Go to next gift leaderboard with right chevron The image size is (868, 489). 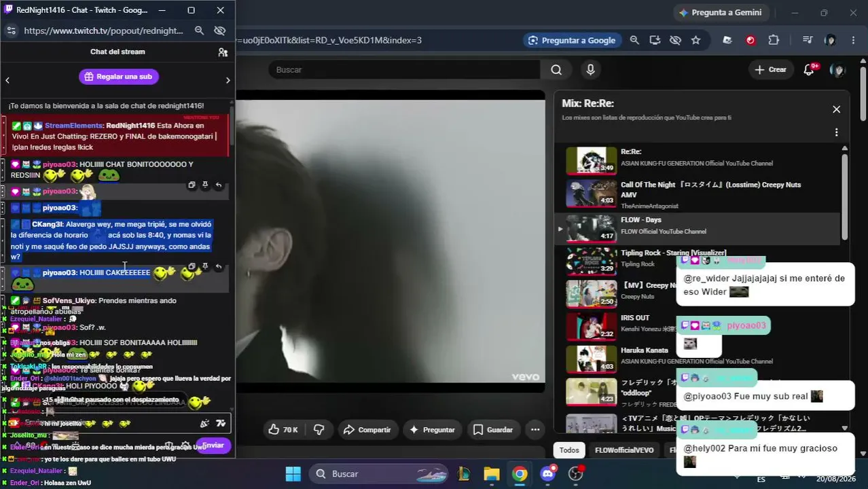(x=228, y=80)
